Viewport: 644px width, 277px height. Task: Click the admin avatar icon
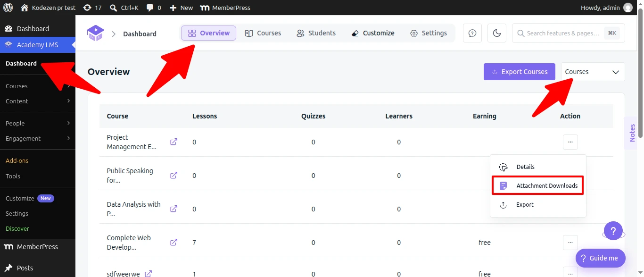coord(628,8)
